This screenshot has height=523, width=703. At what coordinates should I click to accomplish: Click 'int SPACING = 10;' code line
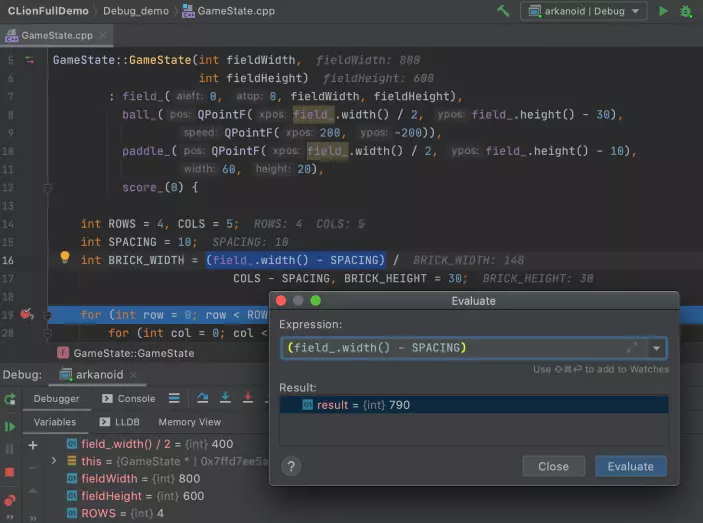pyautogui.click(x=139, y=242)
